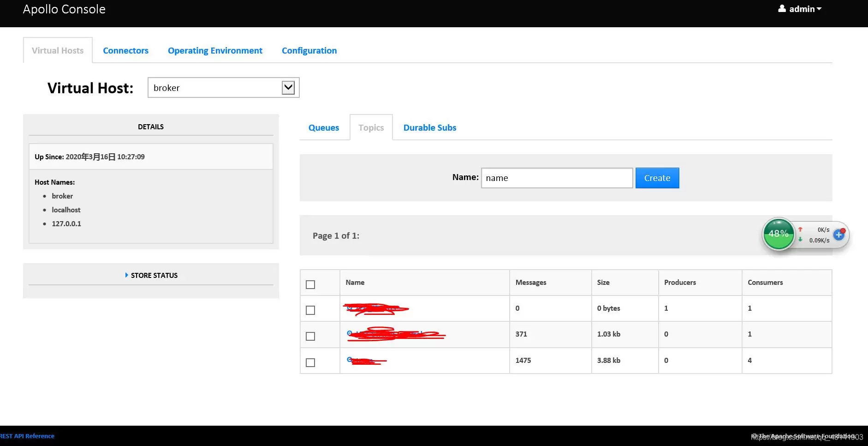Image resolution: width=868 pixels, height=446 pixels.
Task: Click the Consumers column header
Action: [765, 282]
